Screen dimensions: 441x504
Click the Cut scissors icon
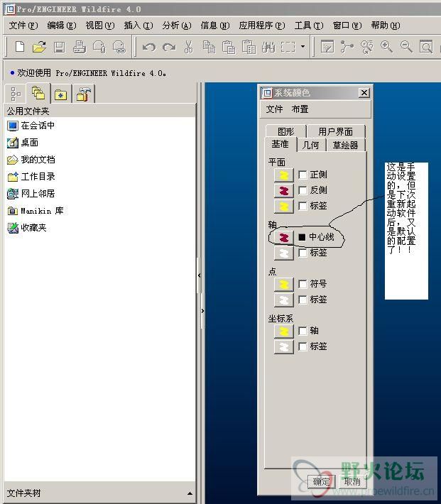point(189,47)
